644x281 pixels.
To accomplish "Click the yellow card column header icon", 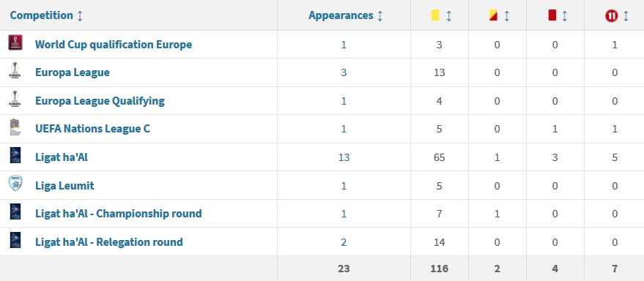I will point(435,15).
